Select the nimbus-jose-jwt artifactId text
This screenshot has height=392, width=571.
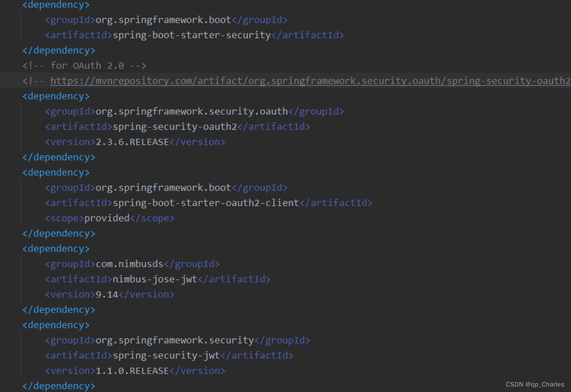pyautogui.click(x=154, y=279)
